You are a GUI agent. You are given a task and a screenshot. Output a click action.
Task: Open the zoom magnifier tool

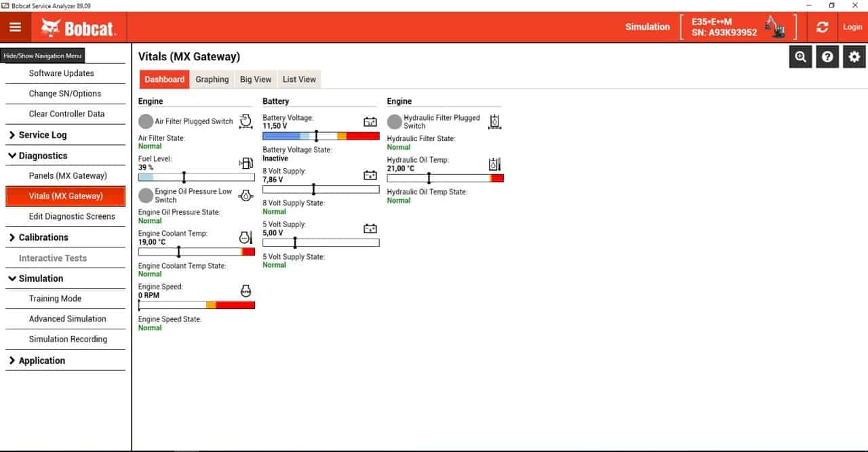801,57
